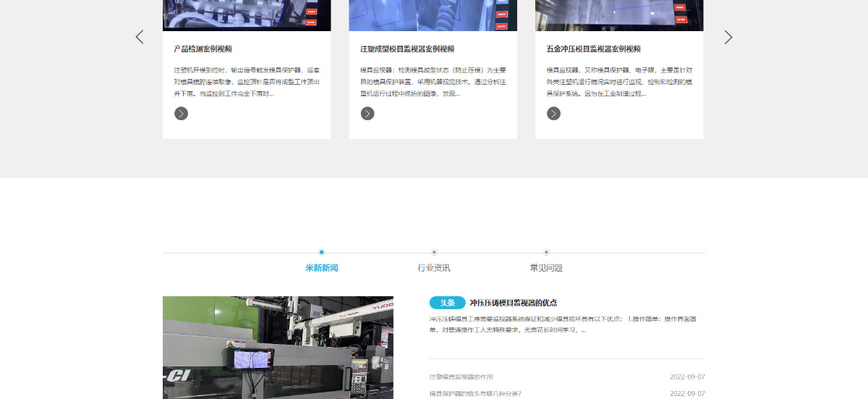This screenshot has width=868, height=399.
Task: Open the 常见问题 tab
Action: click(x=546, y=268)
